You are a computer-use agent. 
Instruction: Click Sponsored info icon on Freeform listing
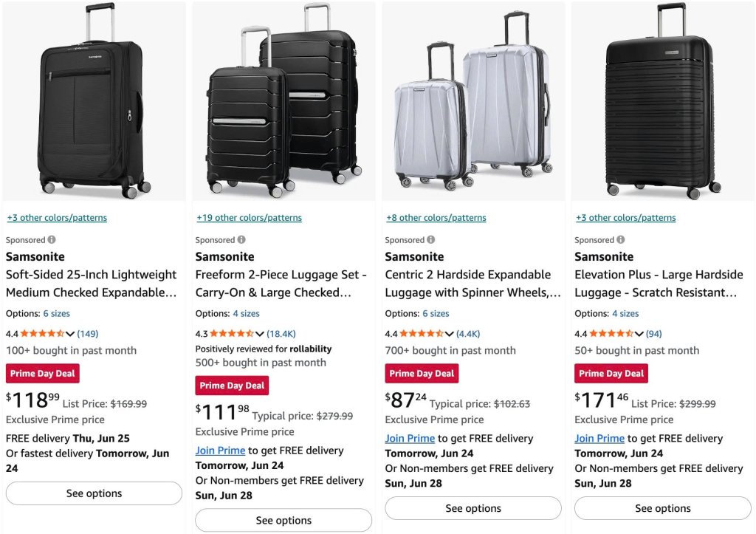241,239
